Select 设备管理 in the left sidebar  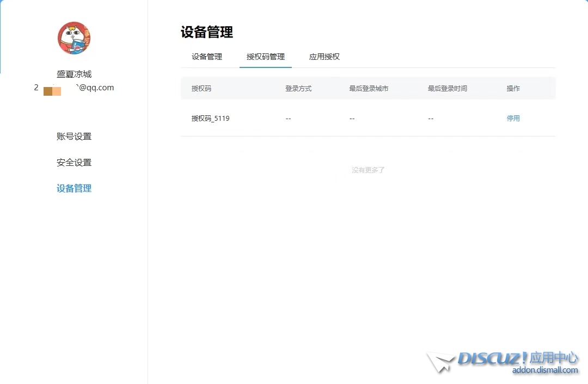click(x=73, y=188)
